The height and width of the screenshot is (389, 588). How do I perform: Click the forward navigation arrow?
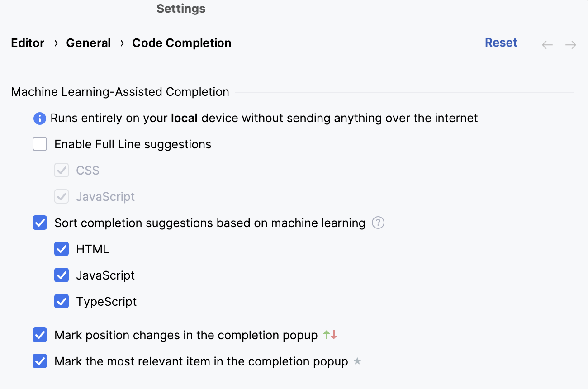pyautogui.click(x=570, y=44)
